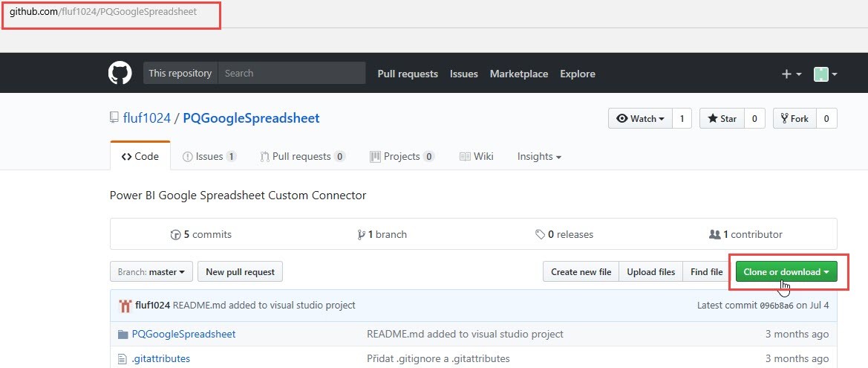The height and width of the screenshot is (368, 868).
Task: Switch to the Projects tab
Action: pos(402,156)
